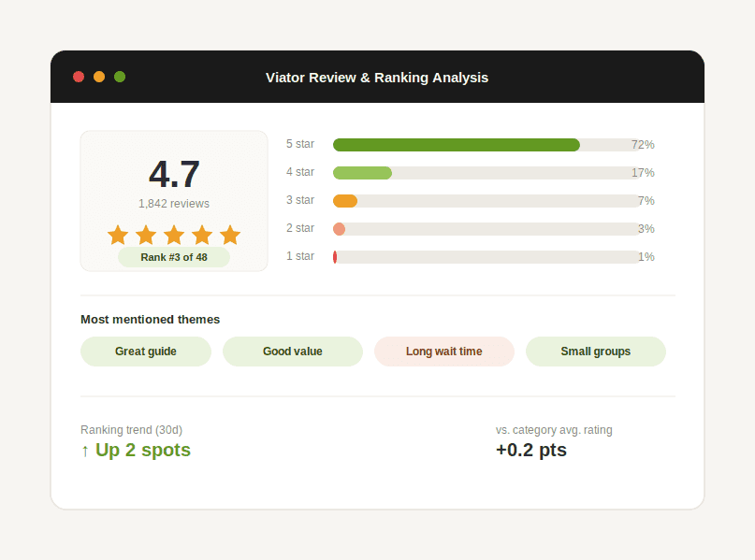Click the 3% value
755x560 pixels.
pyautogui.click(x=646, y=229)
